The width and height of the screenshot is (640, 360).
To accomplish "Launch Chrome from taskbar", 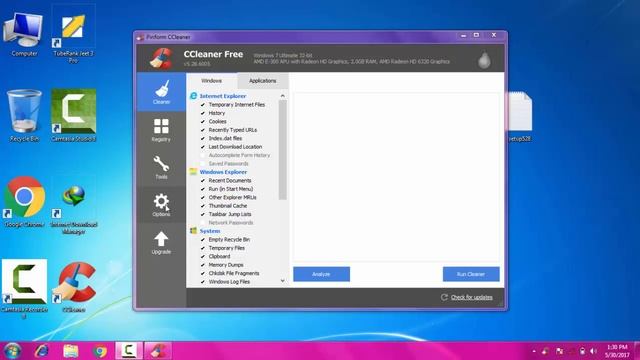I will click(100, 351).
